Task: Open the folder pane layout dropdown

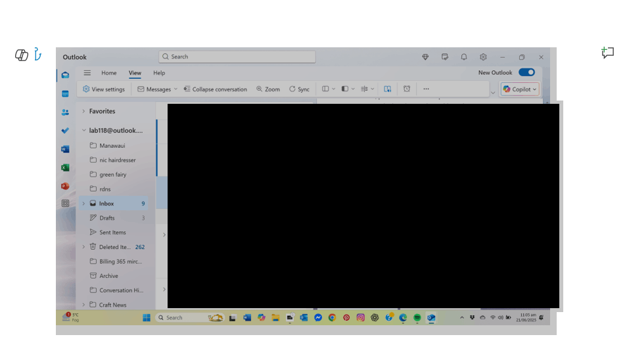Action: point(329,89)
